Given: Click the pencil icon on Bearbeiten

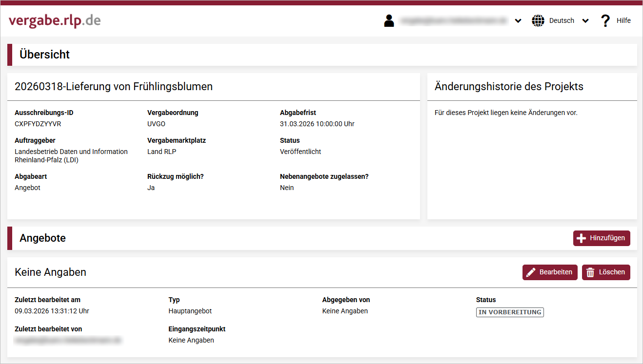Looking at the screenshot, I should [x=531, y=272].
